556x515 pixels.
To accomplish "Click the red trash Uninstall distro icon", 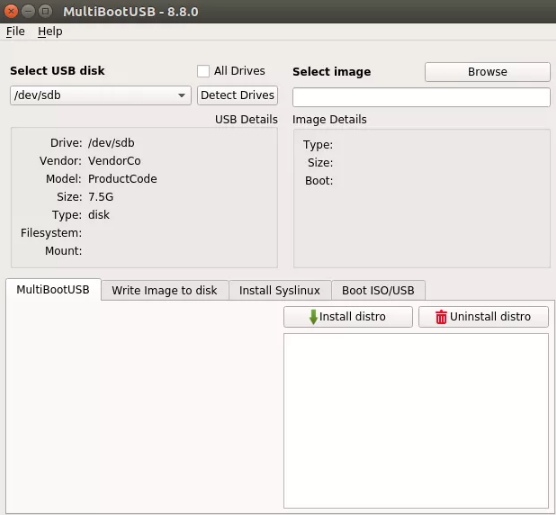I will (x=441, y=317).
